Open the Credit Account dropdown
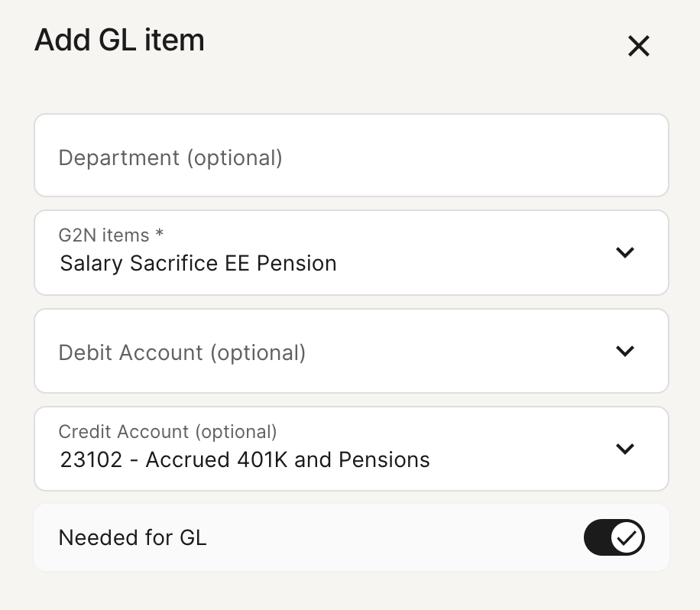Screen dimensions: 700x610 352,449
